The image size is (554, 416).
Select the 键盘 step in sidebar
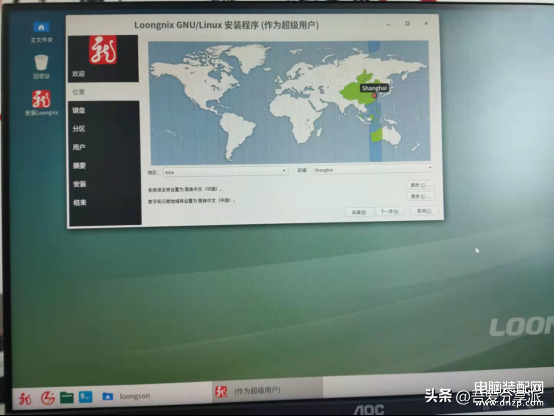pos(79,111)
